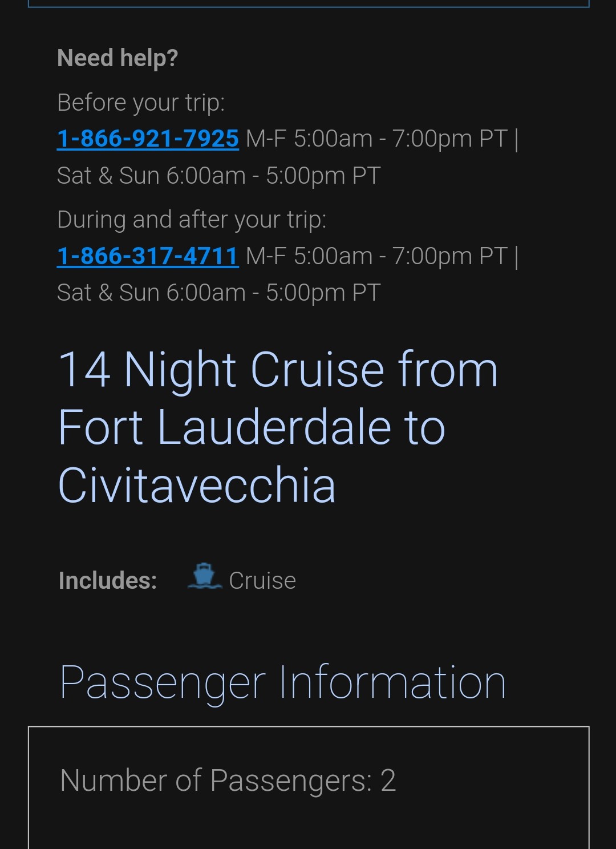616x849 pixels.
Task: Click the blue-bordered box edge at the top
Action: pos(308,5)
